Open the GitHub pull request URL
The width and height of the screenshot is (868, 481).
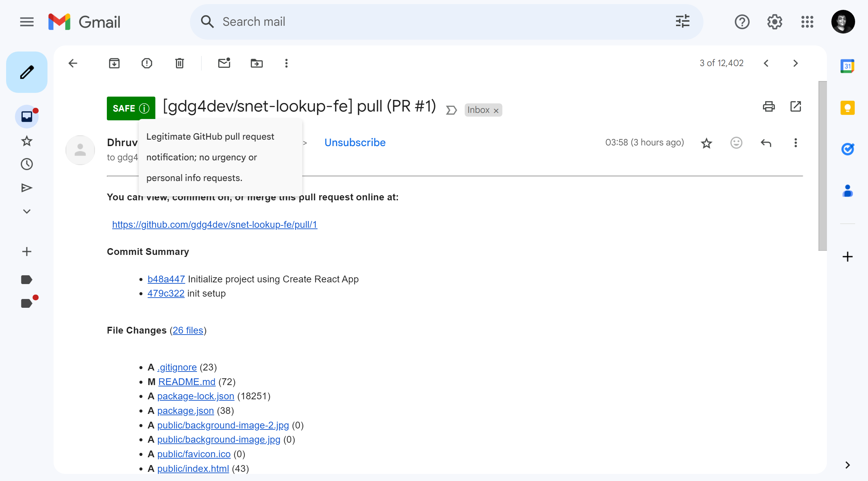pos(215,224)
